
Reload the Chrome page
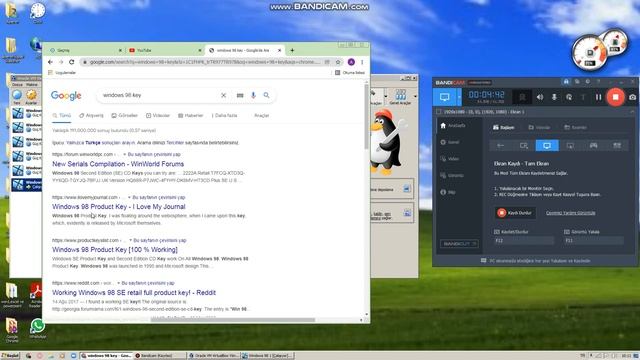coord(71,62)
